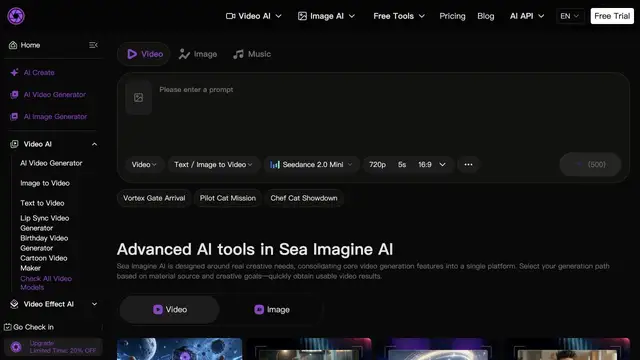Go to the Pricing page

[452, 16]
